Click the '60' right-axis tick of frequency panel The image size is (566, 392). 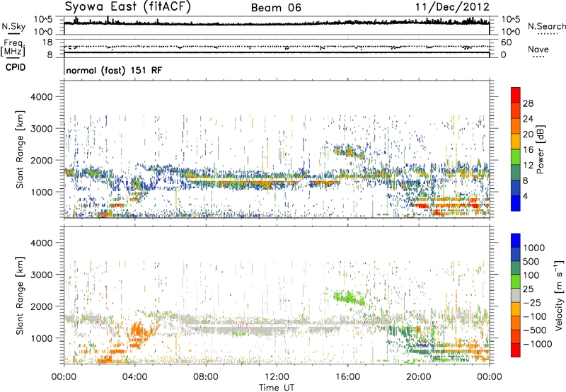click(x=507, y=42)
